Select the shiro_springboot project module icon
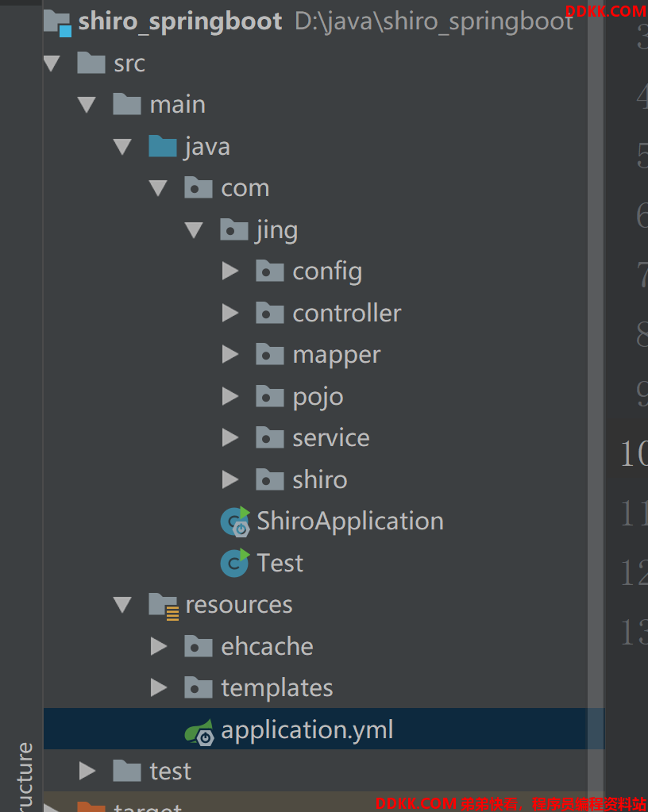This screenshot has width=648, height=812. click(x=57, y=23)
